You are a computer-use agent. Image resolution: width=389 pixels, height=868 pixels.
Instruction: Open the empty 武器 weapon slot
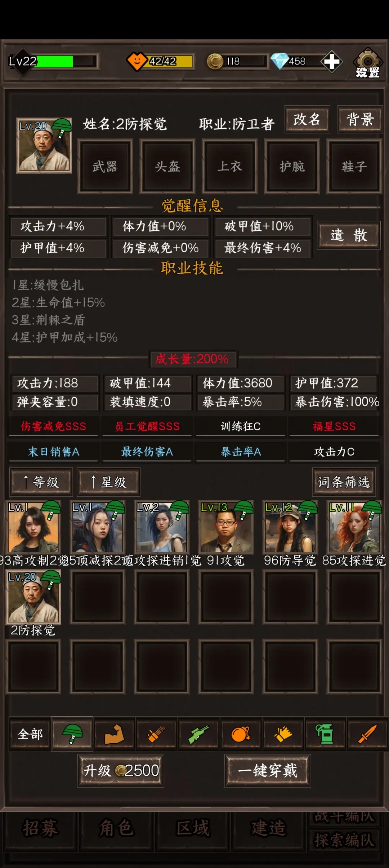point(105,166)
